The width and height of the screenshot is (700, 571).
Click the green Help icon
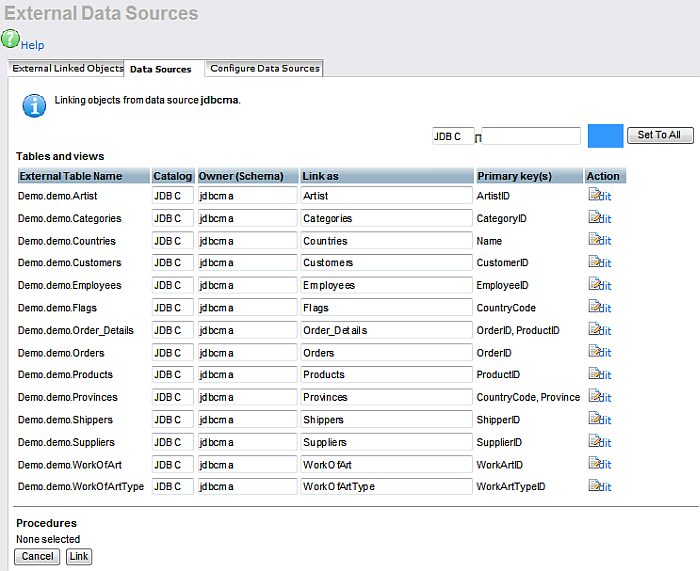10,39
